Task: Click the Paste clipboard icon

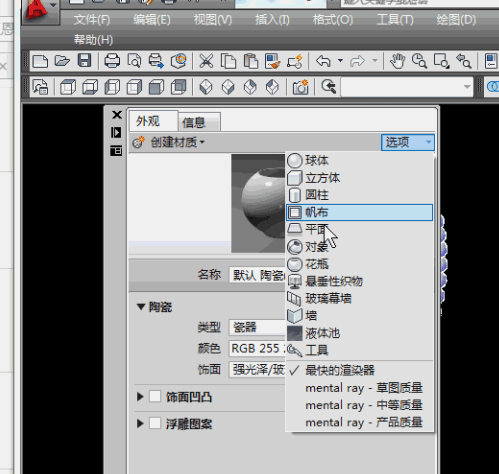Action: point(251,61)
